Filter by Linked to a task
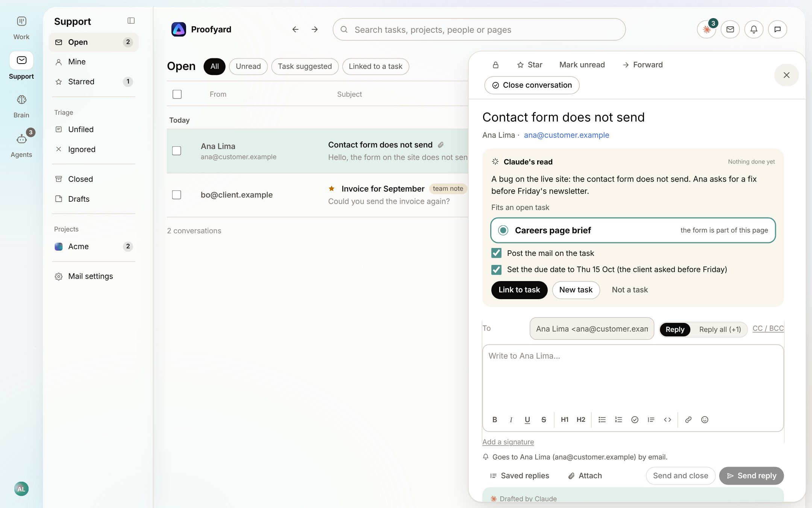 tap(376, 67)
